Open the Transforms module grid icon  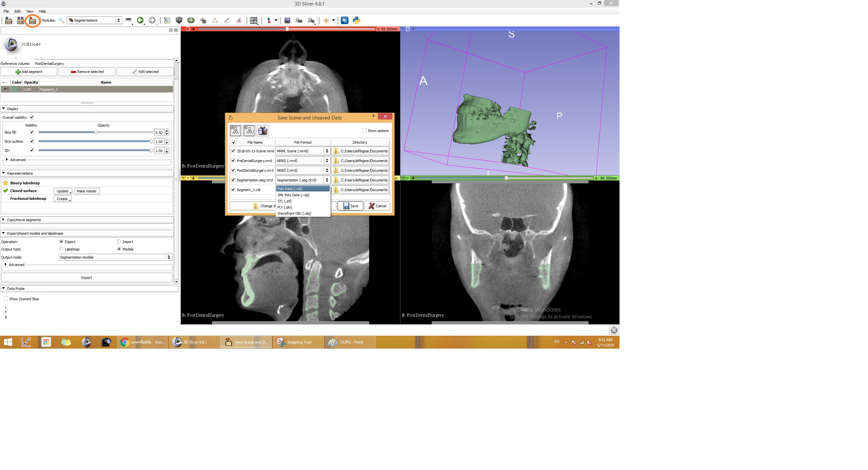coord(203,21)
